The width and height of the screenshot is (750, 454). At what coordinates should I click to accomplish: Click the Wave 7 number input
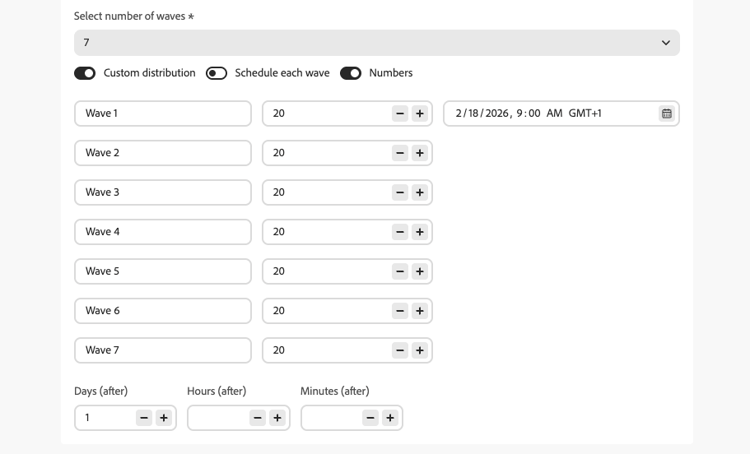point(325,350)
